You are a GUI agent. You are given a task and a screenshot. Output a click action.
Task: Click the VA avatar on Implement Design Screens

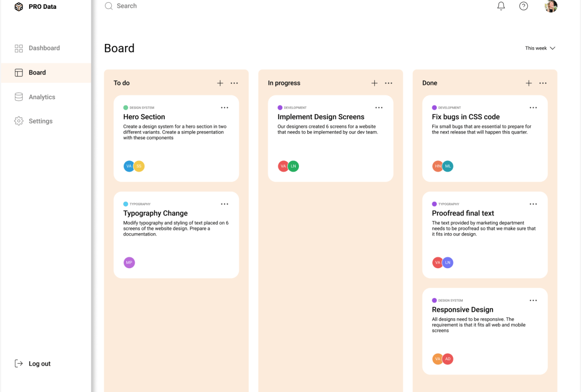click(x=283, y=166)
